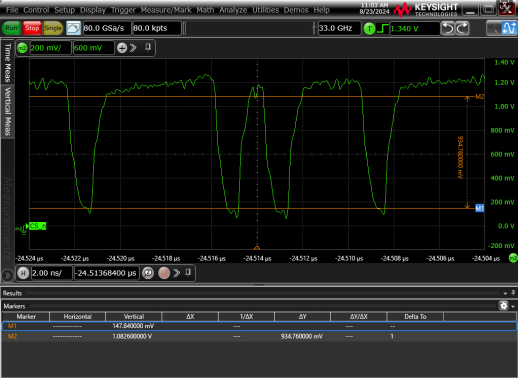
Task: Pin the vertical channel toolbar
Action: pos(148,47)
